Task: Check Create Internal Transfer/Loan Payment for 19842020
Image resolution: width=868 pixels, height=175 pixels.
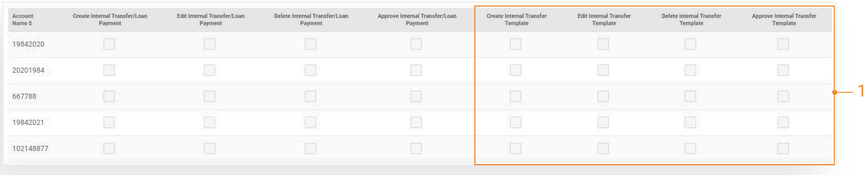Action: coord(109,44)
